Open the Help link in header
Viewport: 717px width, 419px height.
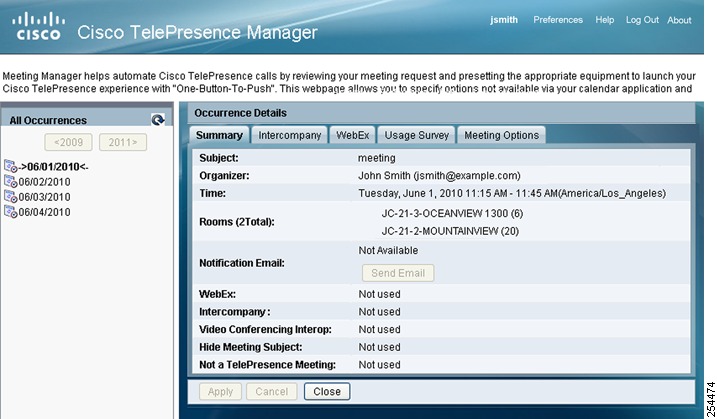(605, 20)
